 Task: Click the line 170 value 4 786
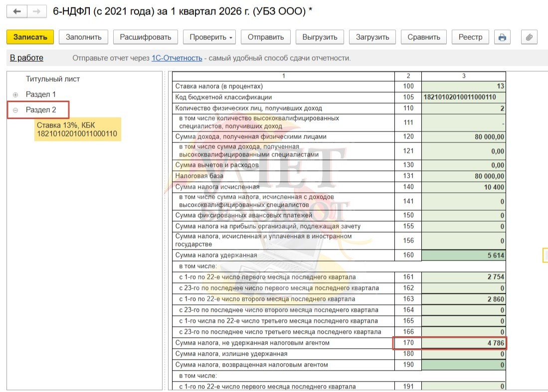pos(463,343)
